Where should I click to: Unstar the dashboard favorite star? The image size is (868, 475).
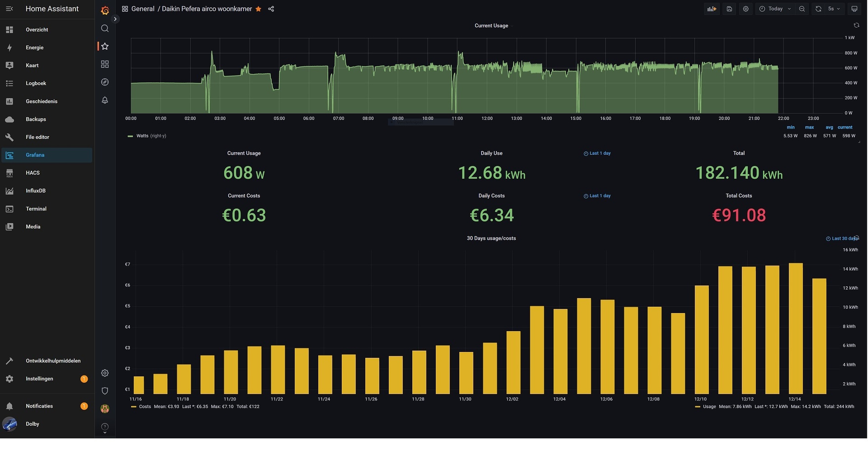pyautogui.click(x=258, y=9)
